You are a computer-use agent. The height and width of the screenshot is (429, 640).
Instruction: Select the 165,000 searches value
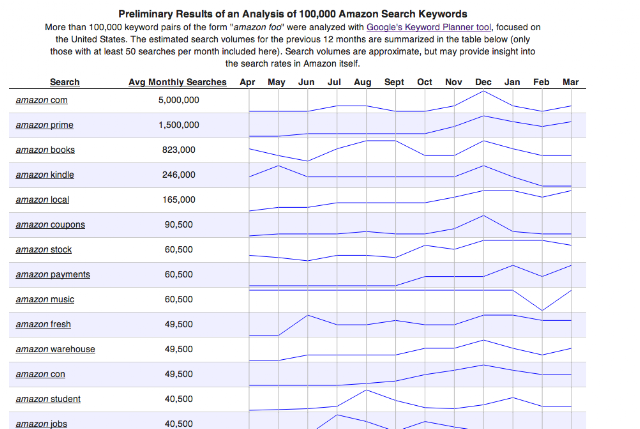[x=179, y=200]
